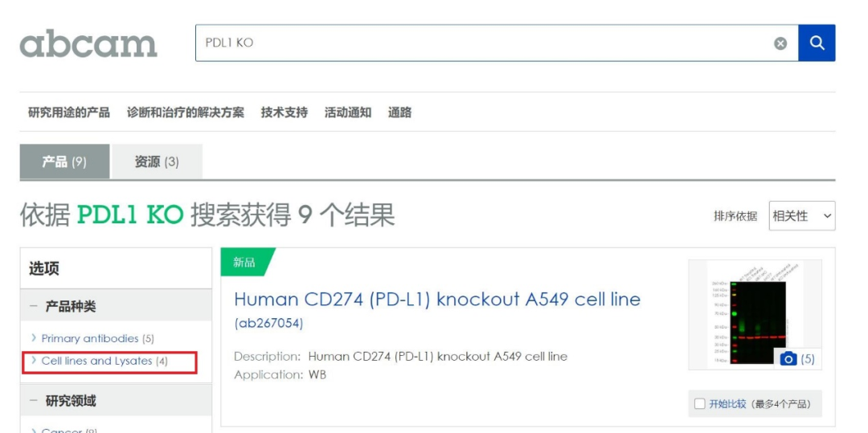Click the abcam logo
Viewport: 868px width, 433px height.
[x=88, y=43]
